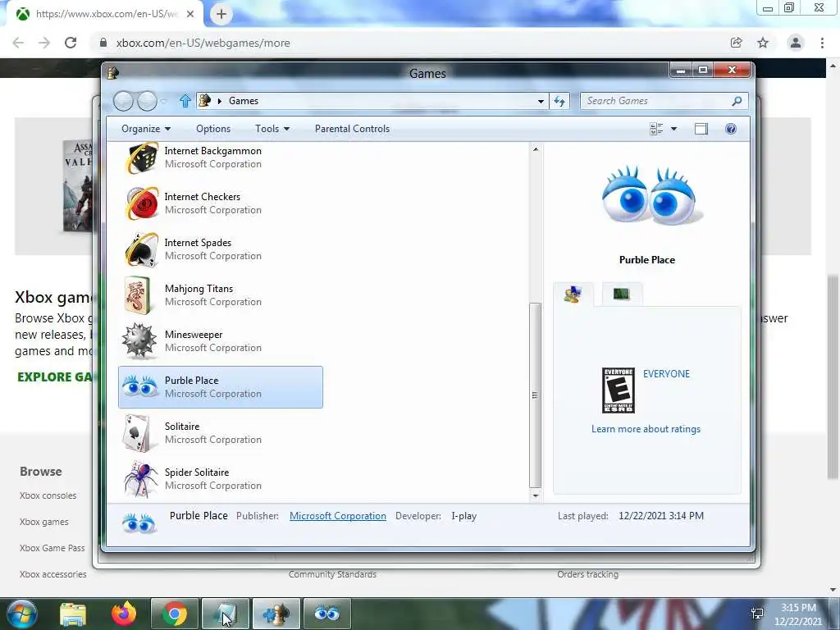Screen dimensions: 840x630
Task: Open the Chrome three-dot menu
Action: (x=822, y=43)
